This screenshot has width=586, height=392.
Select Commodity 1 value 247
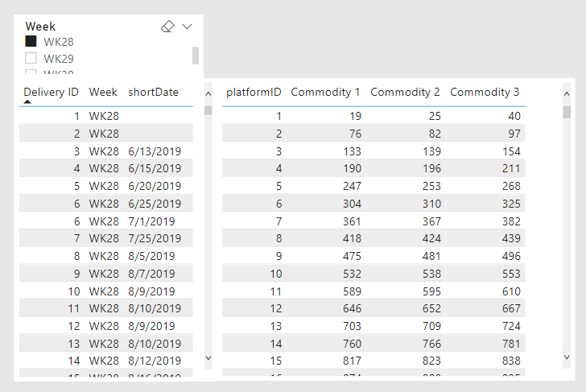353,186
